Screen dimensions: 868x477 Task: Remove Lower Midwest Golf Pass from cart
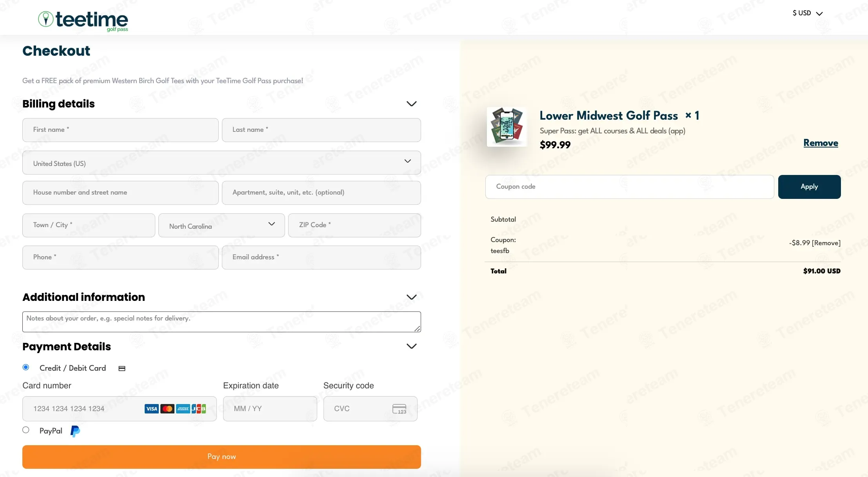tap(821, 143)
